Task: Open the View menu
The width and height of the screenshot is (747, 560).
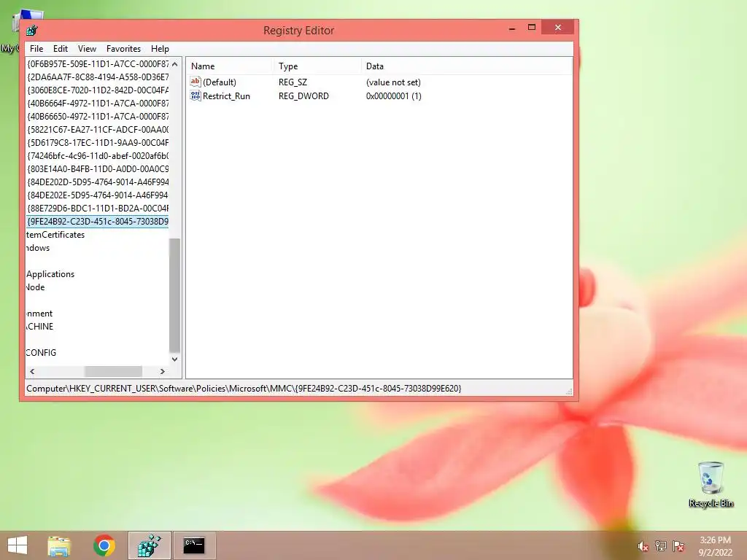Action: [x=88, y=49]
